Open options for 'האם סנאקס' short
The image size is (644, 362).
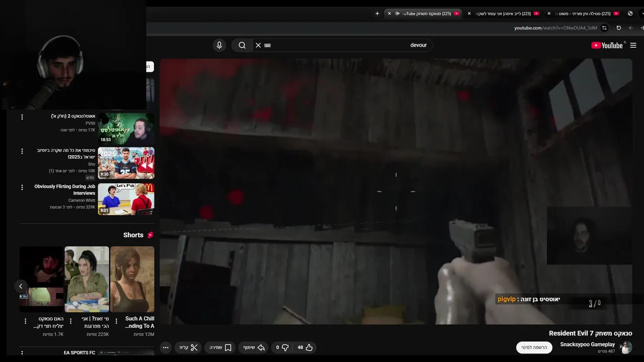(25, 321)
